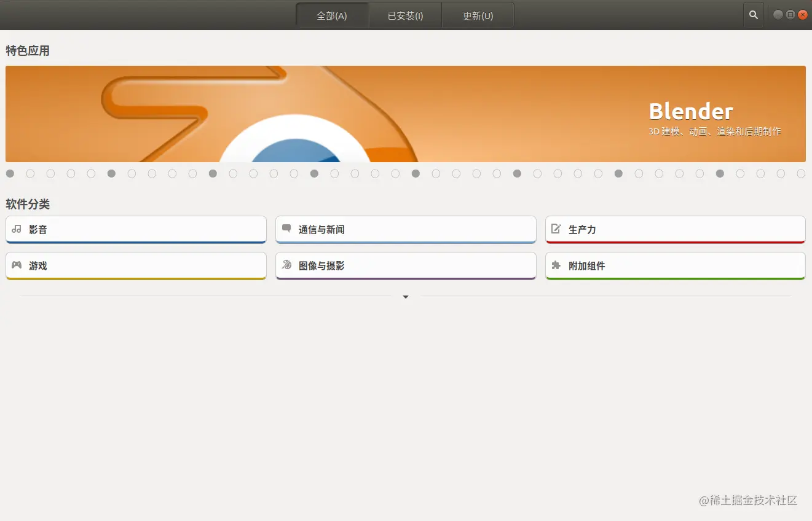This screenshot has width=812, height=521.
Task: Switch to the 更新(U) tab
Action: pyautogui.click(x=478, y=15)
